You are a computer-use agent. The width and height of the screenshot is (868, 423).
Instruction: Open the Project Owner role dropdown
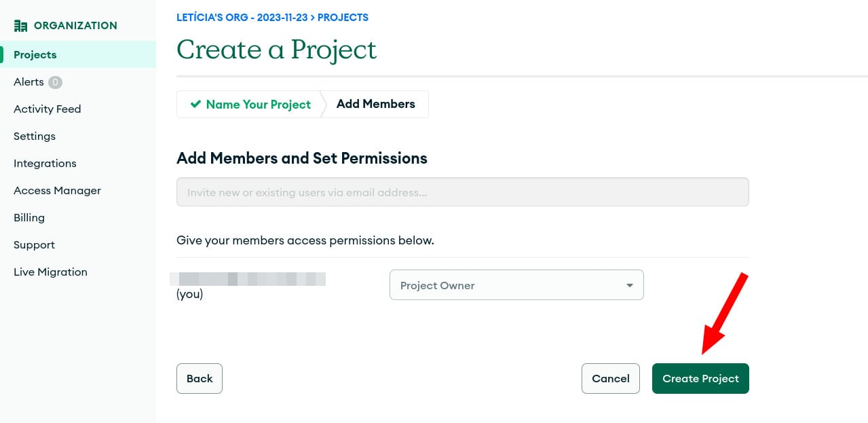516,285
